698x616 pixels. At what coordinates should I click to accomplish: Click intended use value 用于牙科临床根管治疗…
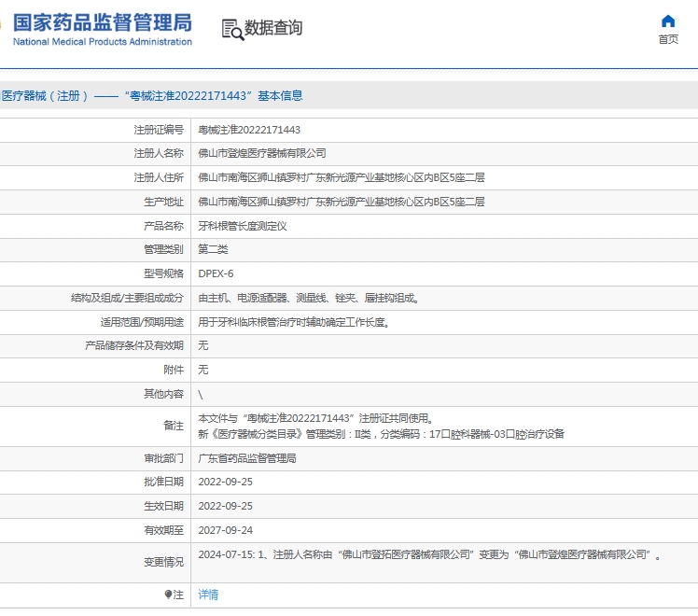click(294, 322)
